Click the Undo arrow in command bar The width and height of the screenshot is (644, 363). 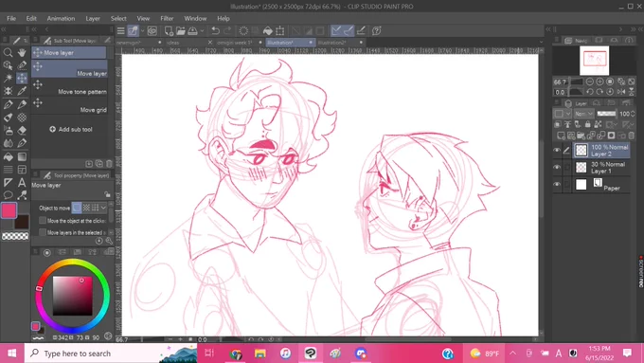215,31
